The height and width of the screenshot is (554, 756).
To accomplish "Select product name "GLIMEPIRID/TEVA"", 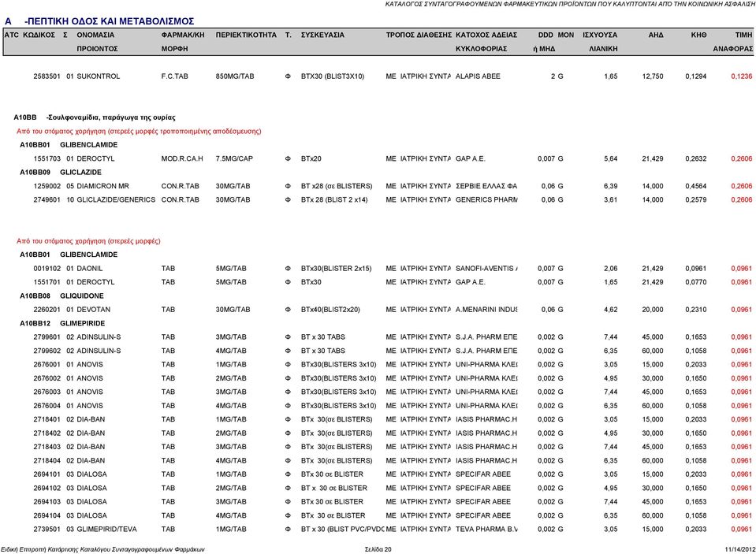I will pos(106,530).
